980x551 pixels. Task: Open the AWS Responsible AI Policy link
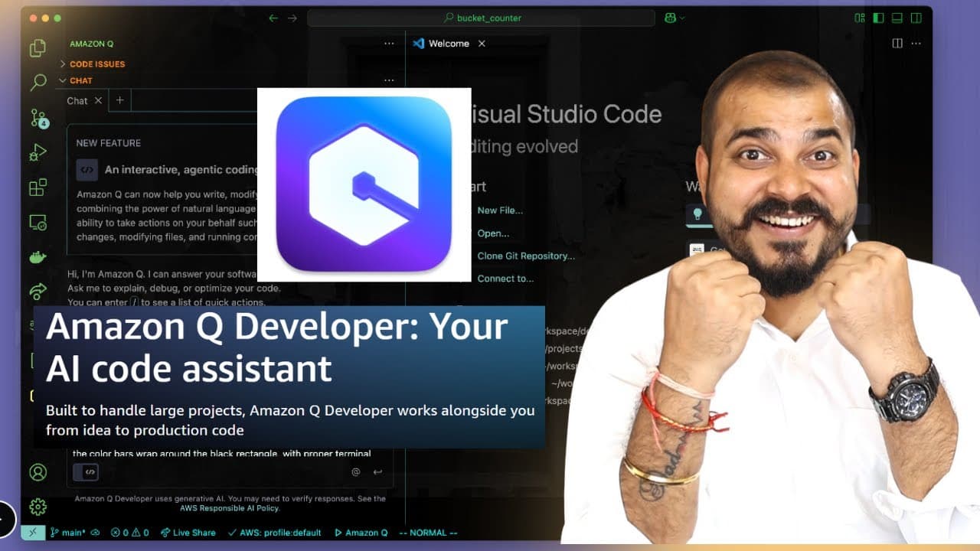coord(230,507)
